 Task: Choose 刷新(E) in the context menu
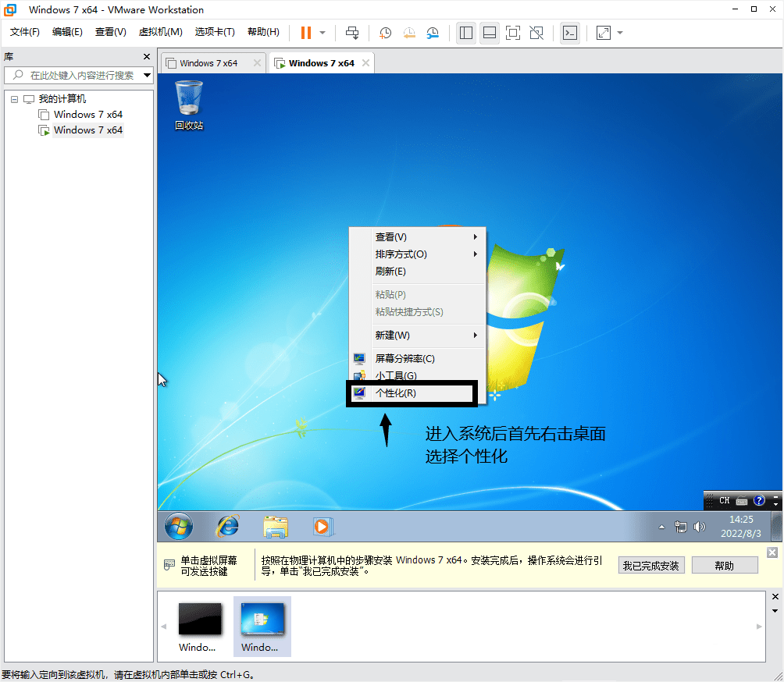tap(417, 272)
